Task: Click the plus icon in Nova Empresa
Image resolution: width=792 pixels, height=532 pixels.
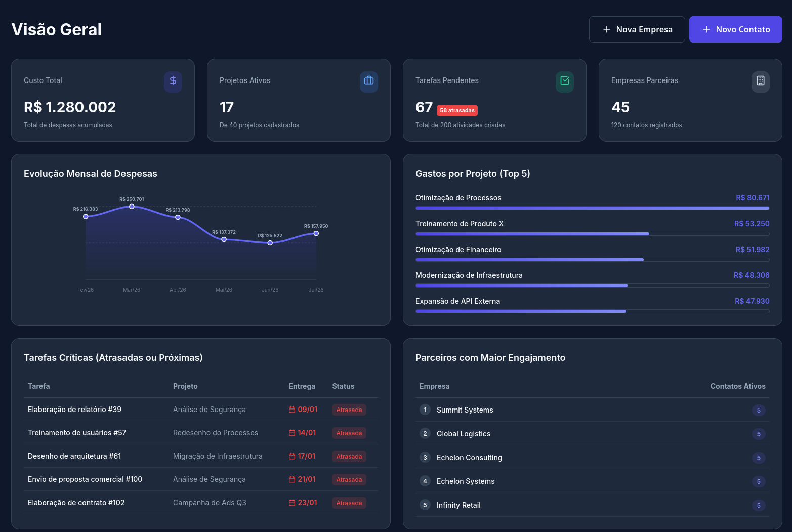Action: (x=607, y=29)
